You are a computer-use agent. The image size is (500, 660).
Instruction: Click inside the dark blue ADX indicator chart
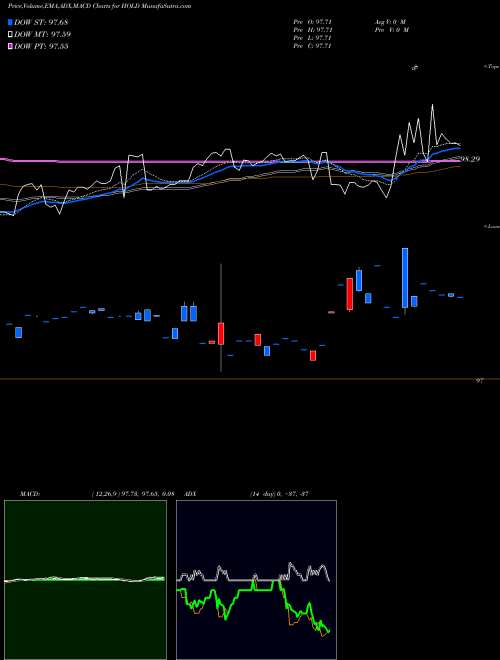pos(256,580)
